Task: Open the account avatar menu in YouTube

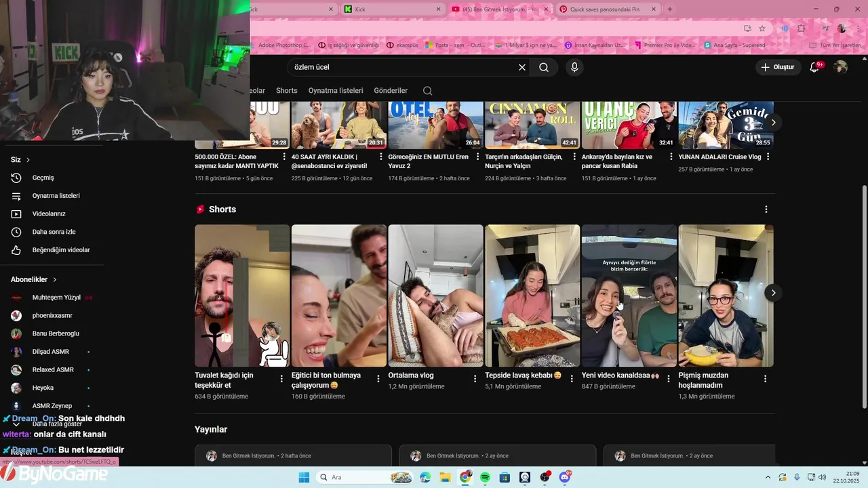Action: pos(841,66)
